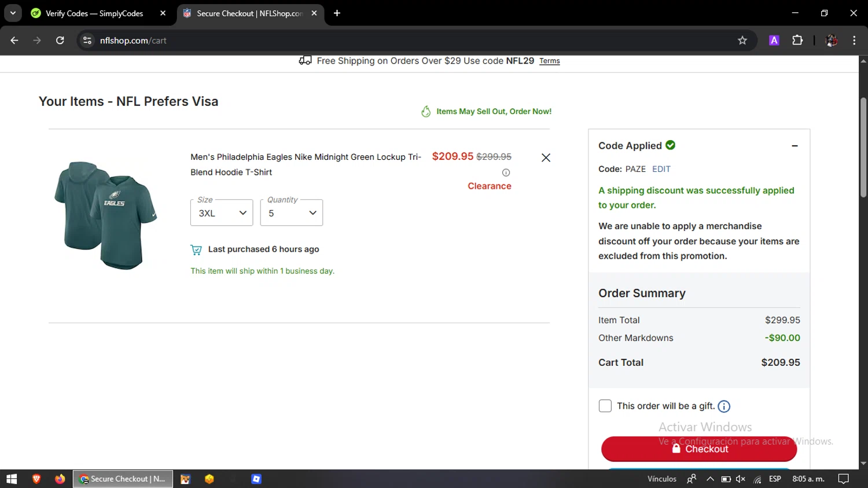
Task: Reload the page
Action: pyautogui.click(x=60, y=41)
